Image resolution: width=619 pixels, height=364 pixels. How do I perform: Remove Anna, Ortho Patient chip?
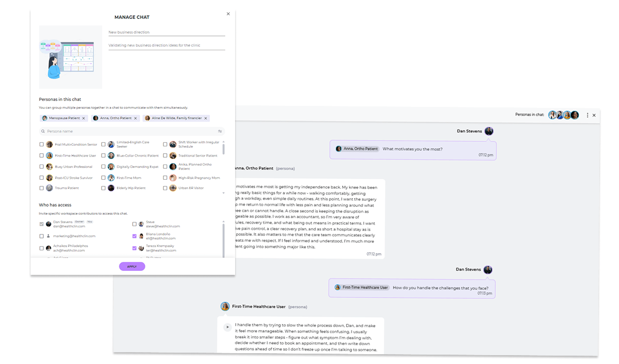136,118
